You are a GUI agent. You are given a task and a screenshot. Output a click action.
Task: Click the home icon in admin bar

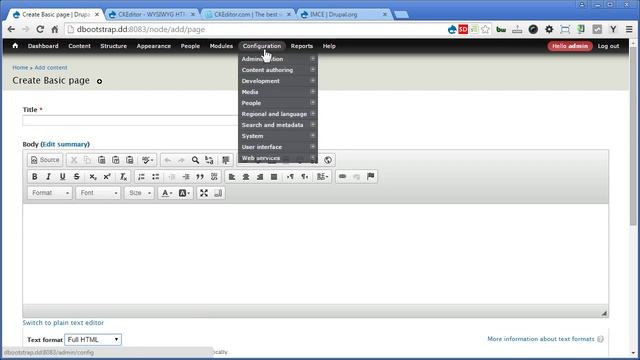click(x=15, y=46)
